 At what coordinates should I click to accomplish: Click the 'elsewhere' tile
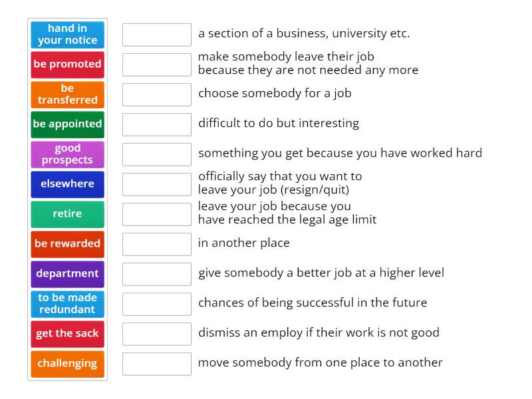pos(67,184)
